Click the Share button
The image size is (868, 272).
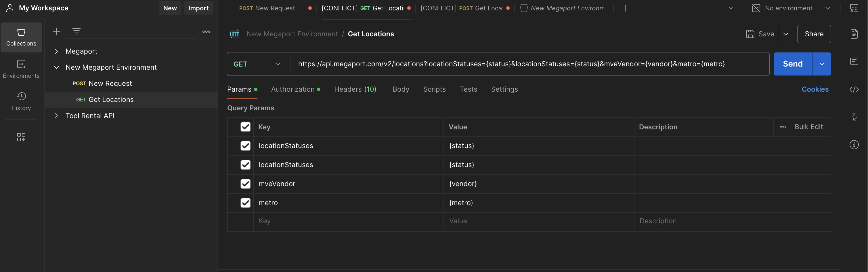coord(814,34)
